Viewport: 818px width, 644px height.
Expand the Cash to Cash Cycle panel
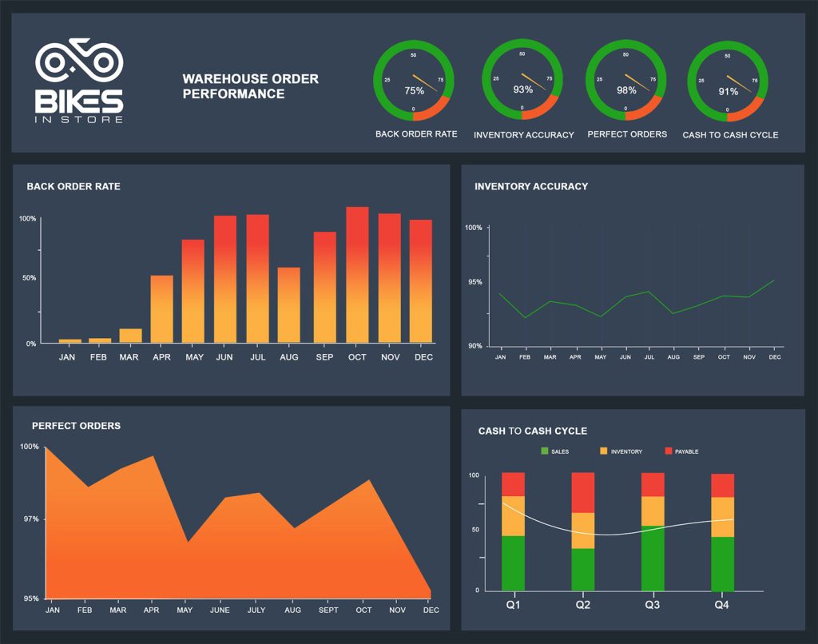tap(531, 431)
